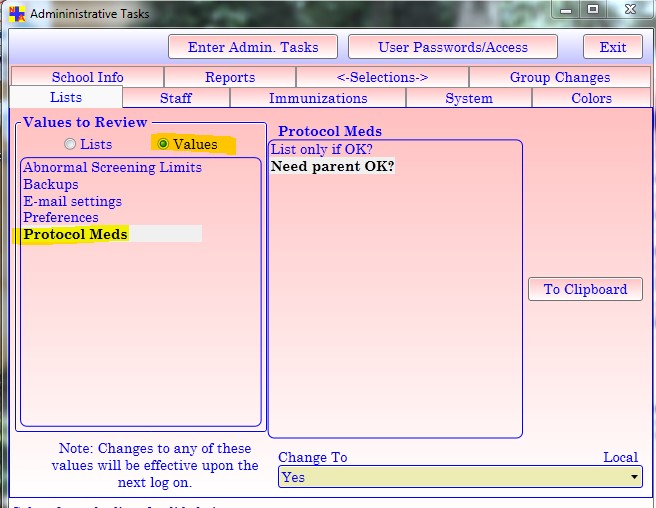
Task: Click the Yes combo box field
Action: (460, 477)
